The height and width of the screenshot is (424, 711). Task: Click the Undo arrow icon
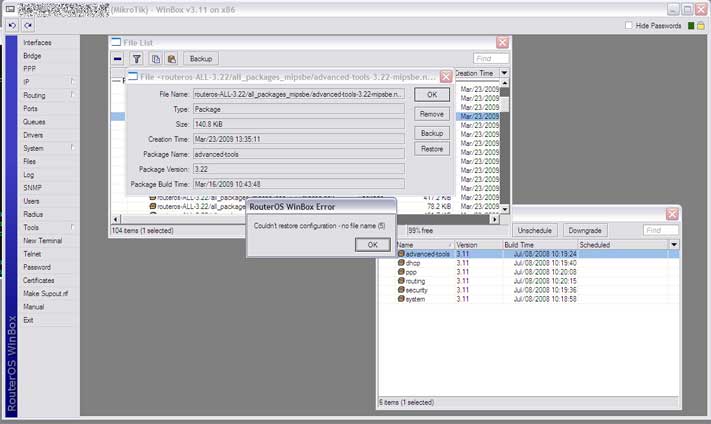12,26
